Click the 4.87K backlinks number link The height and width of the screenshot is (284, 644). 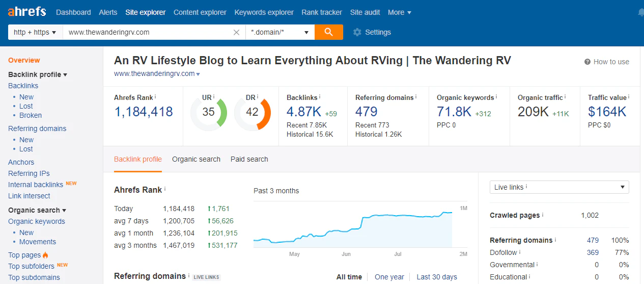click(303, 112)
